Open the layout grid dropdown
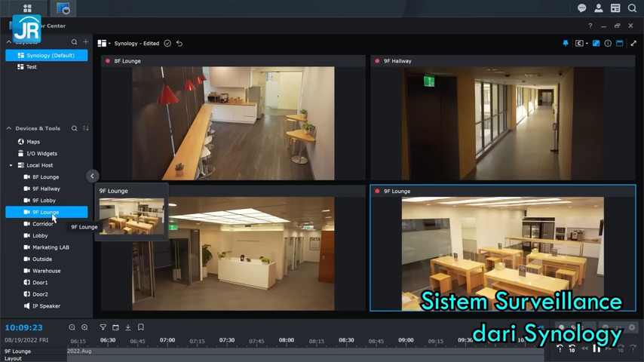This screenshot has width=644, height=362. pos(104,44)
